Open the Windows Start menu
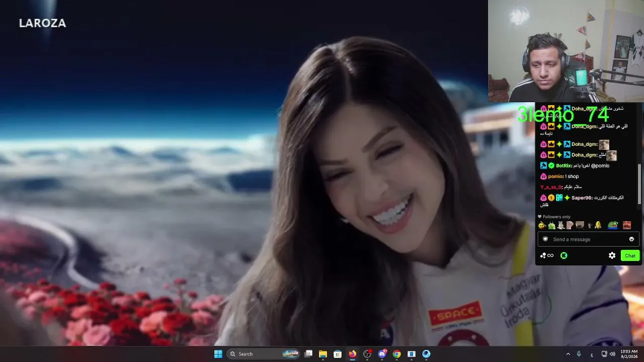 tap(218, 354)
